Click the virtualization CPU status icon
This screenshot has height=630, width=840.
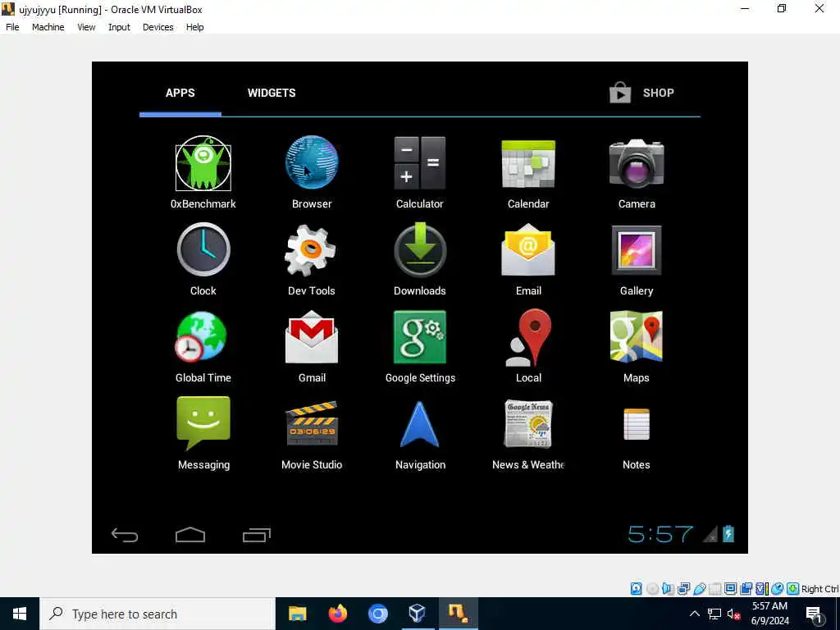coord(761,589)
